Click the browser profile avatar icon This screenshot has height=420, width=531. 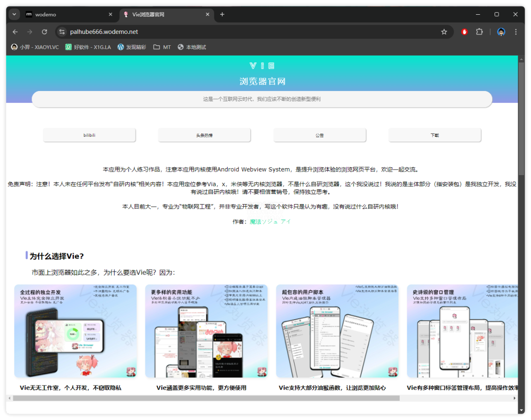[501, 31]
